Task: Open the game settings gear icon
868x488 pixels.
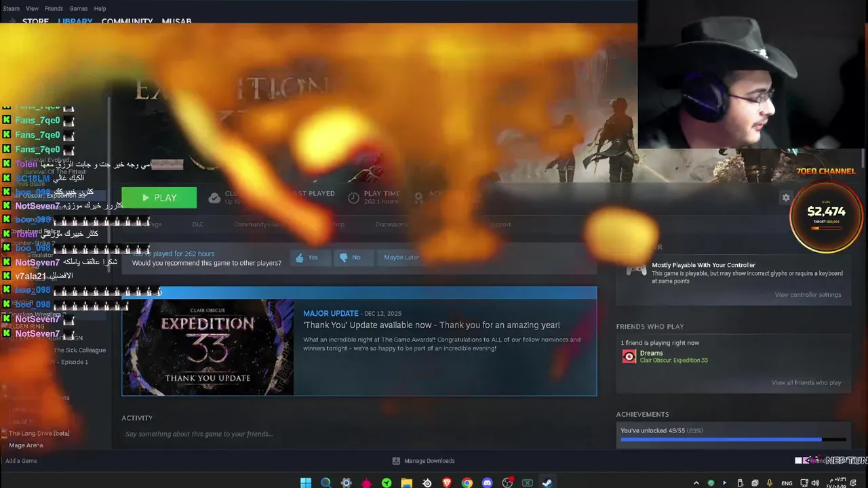Action: [786, 198]
